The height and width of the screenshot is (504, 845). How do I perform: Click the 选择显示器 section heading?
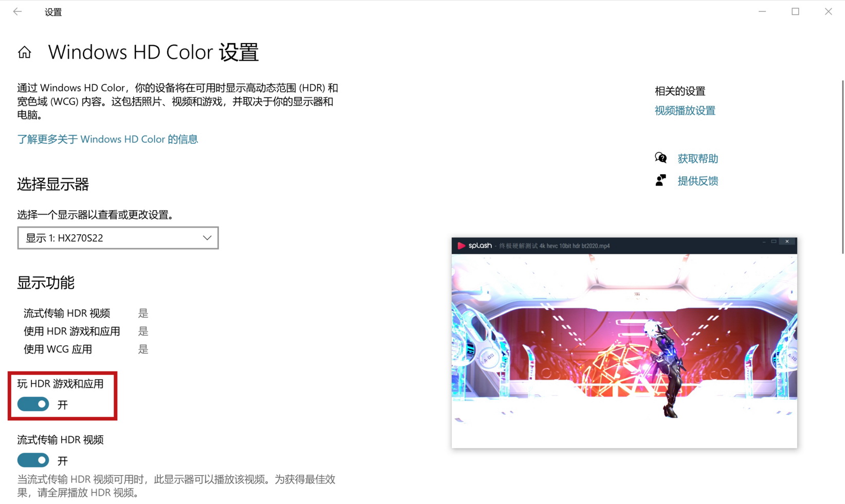[53, 184]
